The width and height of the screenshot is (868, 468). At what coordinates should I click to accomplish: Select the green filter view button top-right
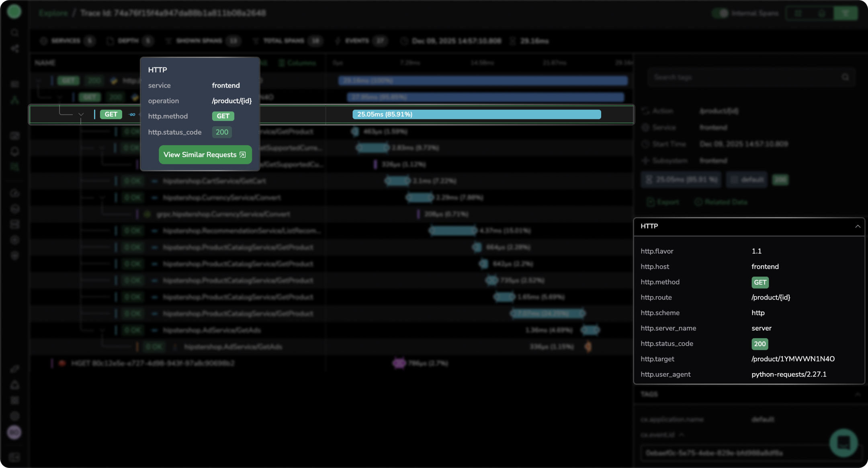click(x=845, y=13)
